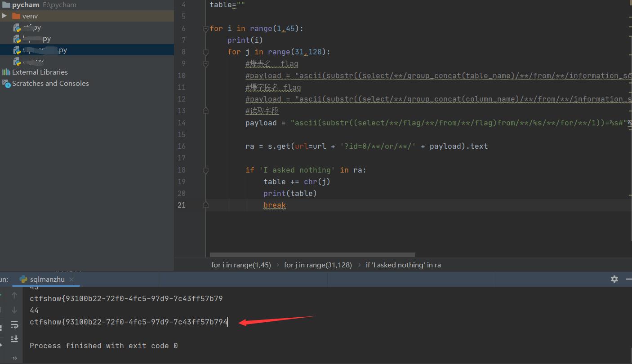Viewport: 632px width, 364px height.
Task: Click the 'table=""' code line
Action: coord(227,4)
